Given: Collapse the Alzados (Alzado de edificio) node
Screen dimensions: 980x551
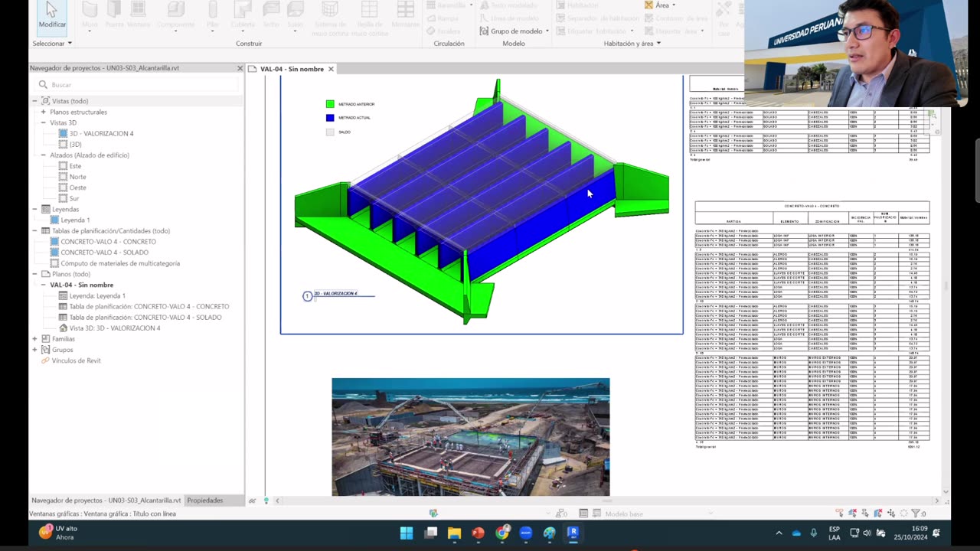Looking at the screenshot, I should pyautogui.click(x=44, y=155).
